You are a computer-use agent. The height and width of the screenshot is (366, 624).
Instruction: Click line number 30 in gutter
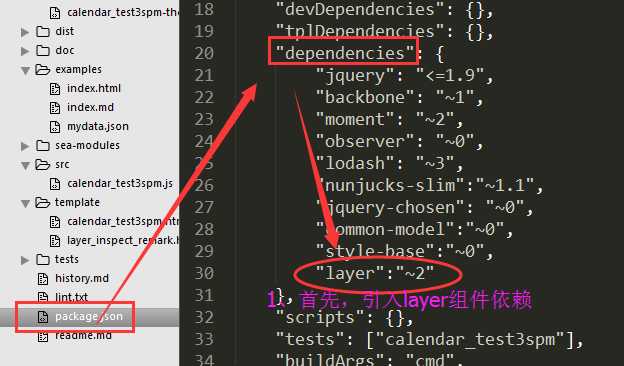coord(204,273)
